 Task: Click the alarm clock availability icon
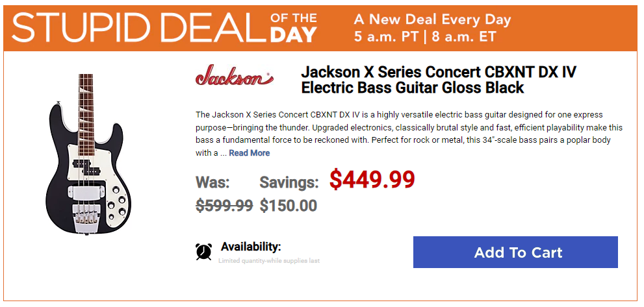tap(203, 252)
